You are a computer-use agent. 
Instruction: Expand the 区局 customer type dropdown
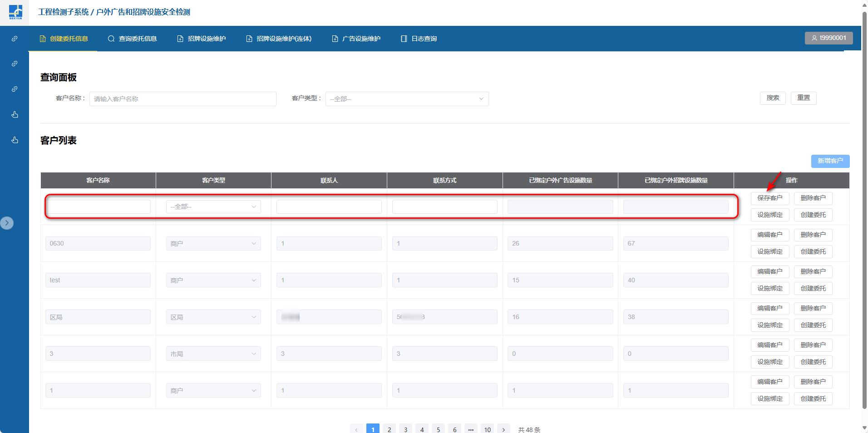(x=213, y=317)
